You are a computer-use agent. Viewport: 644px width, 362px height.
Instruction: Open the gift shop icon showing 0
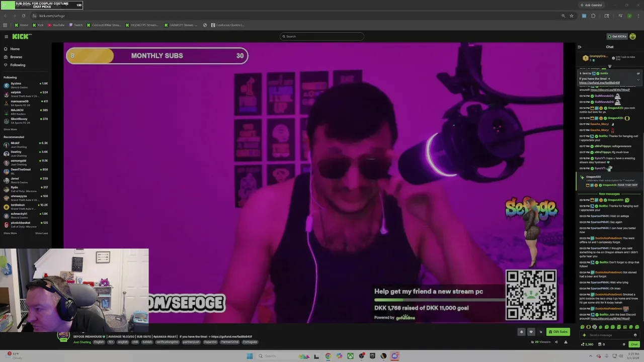pos(602,344)
